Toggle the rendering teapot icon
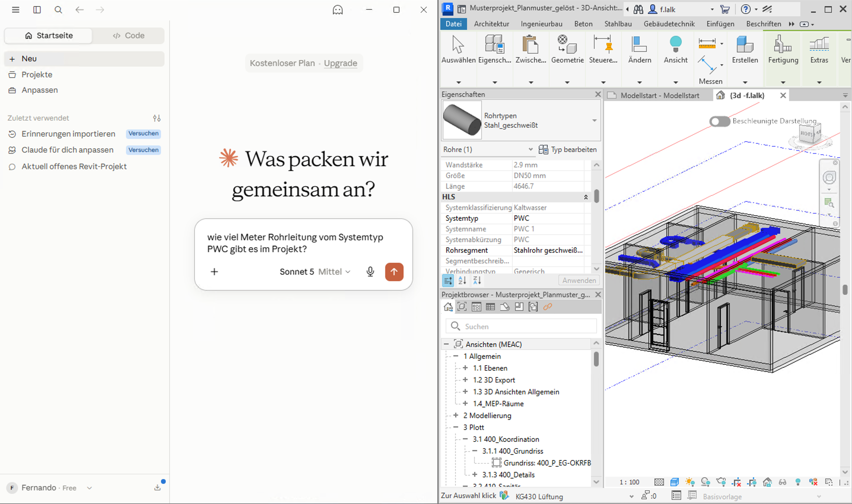Image resolution: width=852 pixels, height=504 pixels. (721, 482)
